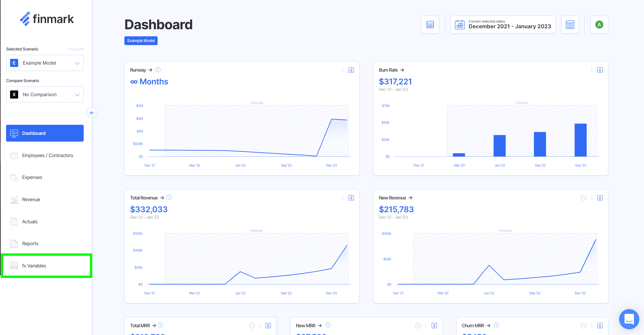Viewport: 644px width, 335px height.
Task: Download the Burn Rate chart
Action: [600, 70]
